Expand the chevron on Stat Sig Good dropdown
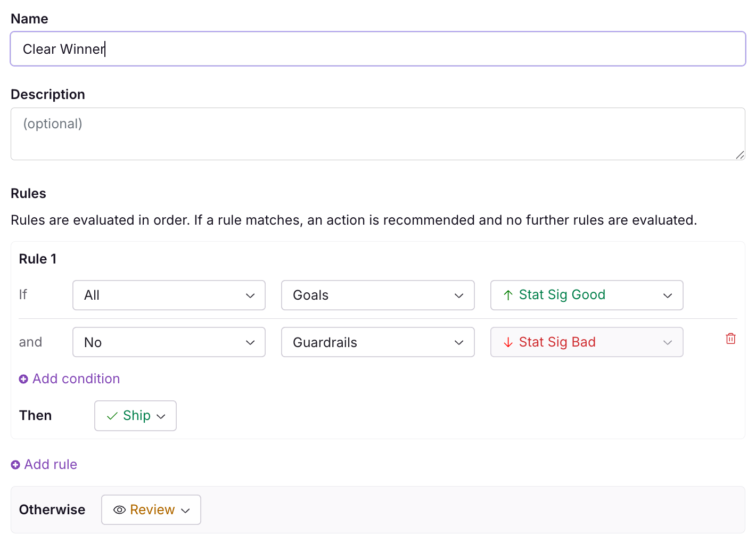The width and height of the screenshot is (756, 543). (x=668, y=295)
